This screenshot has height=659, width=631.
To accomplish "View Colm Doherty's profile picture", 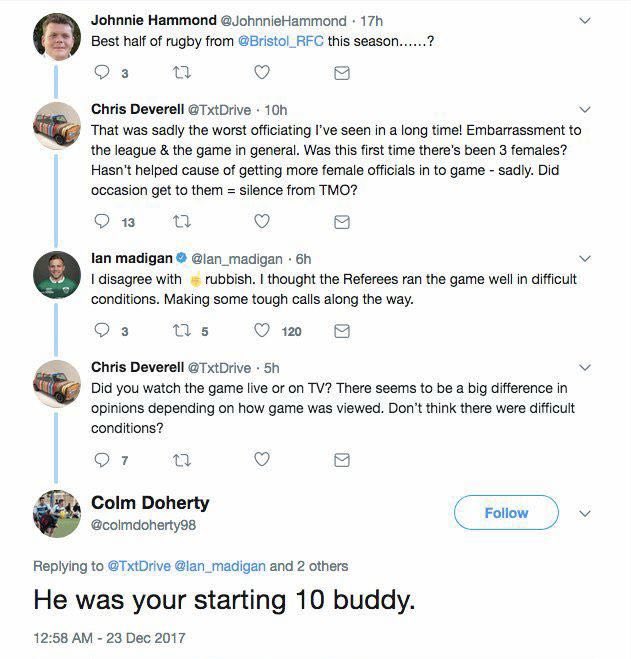I will 57,514.
